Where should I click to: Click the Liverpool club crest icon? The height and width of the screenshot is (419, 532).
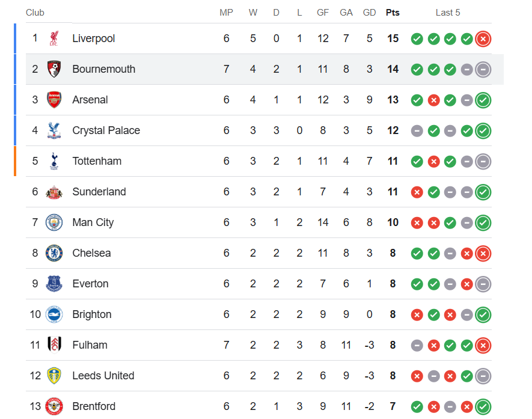click(x=54, y=38)
